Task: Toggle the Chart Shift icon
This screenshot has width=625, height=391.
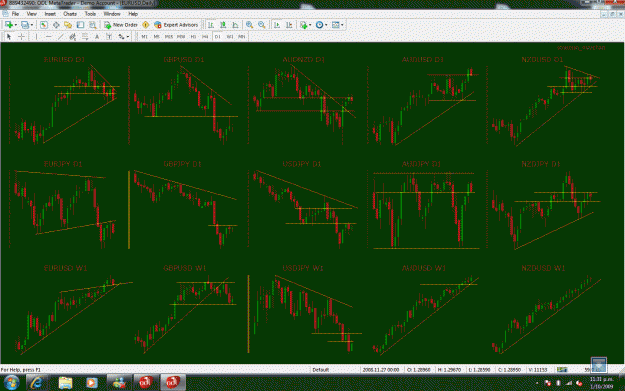Action: point(289,25)
